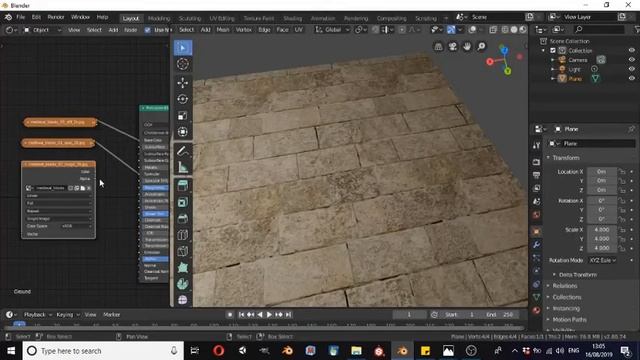This screenshot has height=360, width=640.
Task: Open the Modifiers wrench properties tab
Action: point(536,244)
